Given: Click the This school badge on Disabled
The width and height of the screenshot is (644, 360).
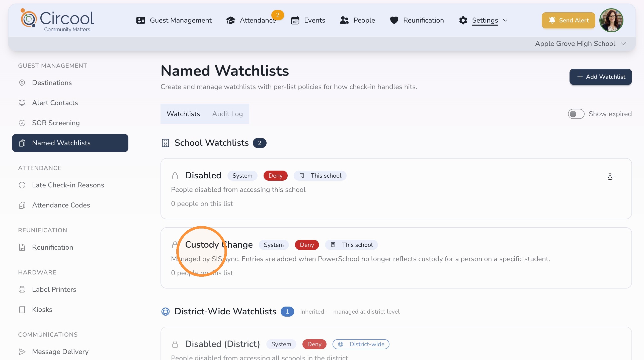Looking at the screenshot, I should click(x=320, y=176).
